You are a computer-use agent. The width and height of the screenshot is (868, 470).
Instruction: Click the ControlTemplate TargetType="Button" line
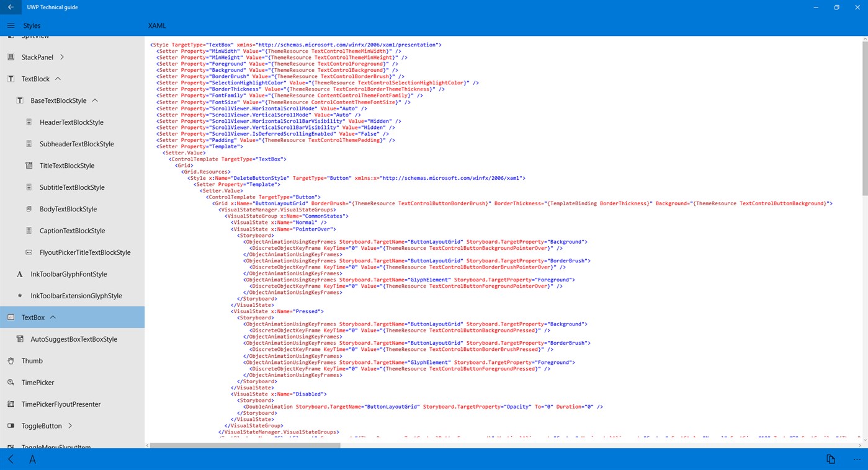pos(263,197)
